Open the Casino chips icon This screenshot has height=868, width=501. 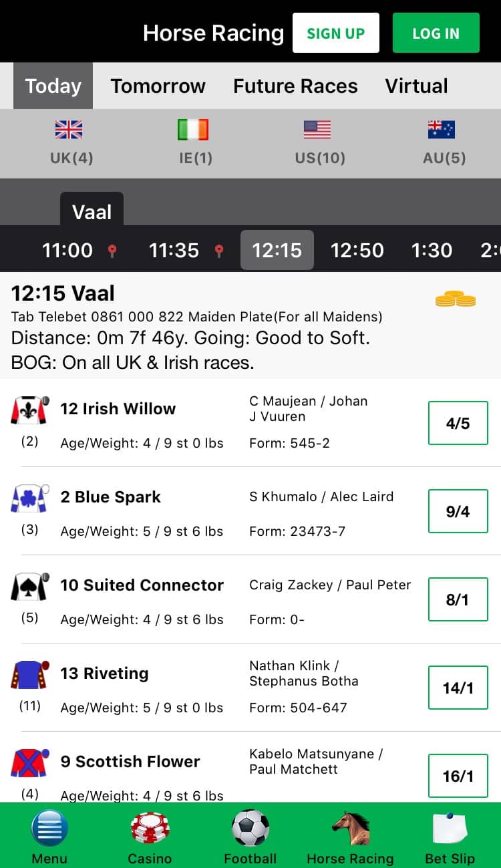(150, 829)
